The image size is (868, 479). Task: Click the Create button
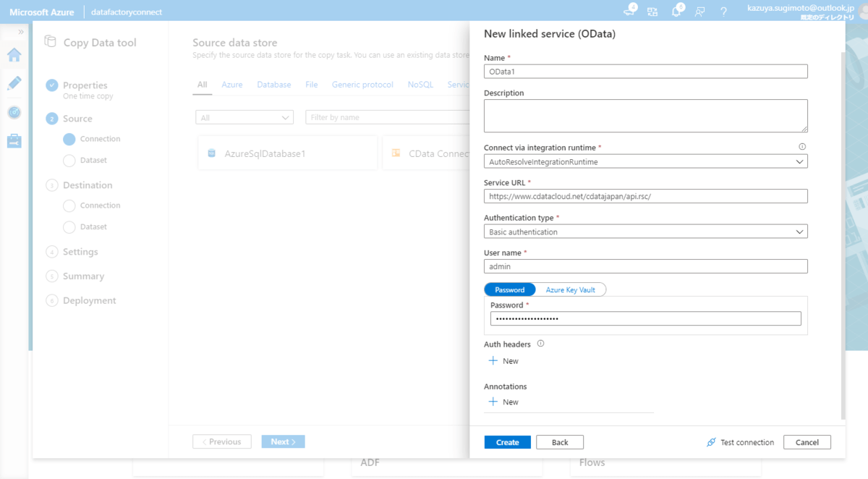(507, 442)
